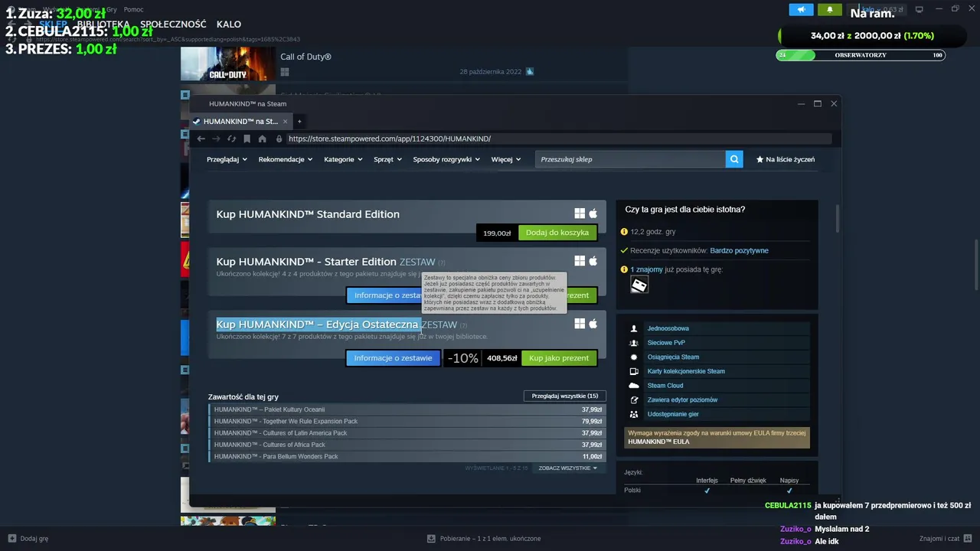Viewport: 980px width, 551px height.
Task: Open the Więcej dropdown
Action: [x=506, y=159]
